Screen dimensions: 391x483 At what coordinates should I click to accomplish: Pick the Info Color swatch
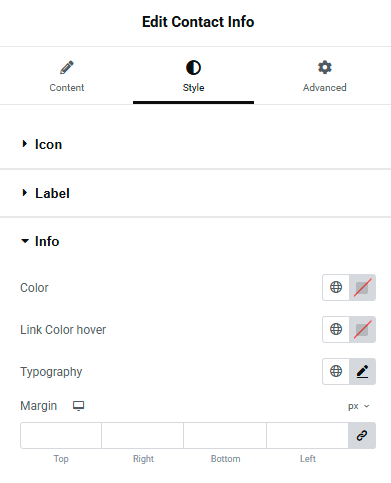[362, 287]
